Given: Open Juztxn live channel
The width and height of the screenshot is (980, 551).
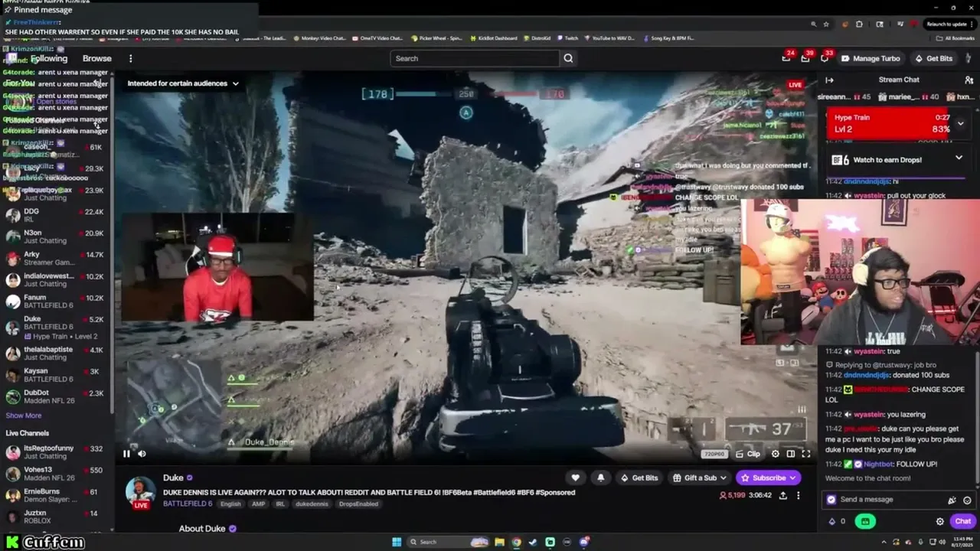Looking at the screenshot, I should point(57,517).
